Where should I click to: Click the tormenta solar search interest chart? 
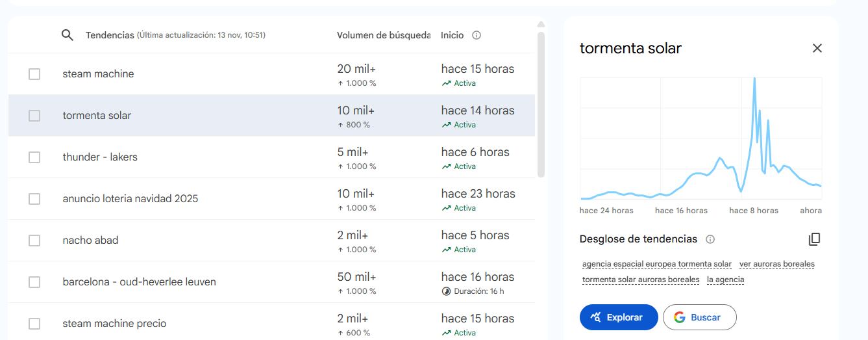[x=701, y=138]
